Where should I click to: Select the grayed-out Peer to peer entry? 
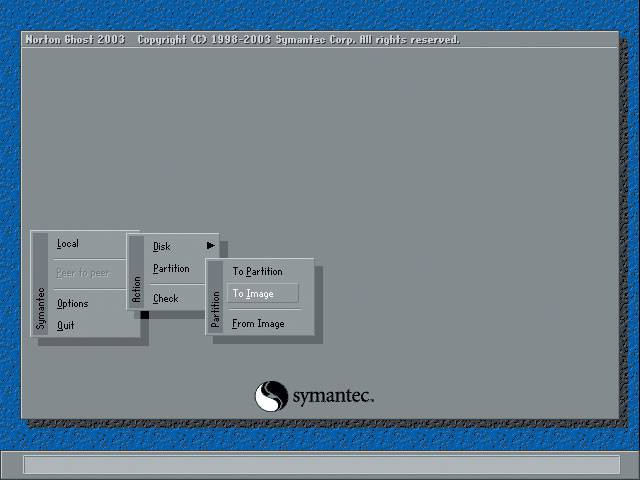pyautogui.click(x=83, y=273)
